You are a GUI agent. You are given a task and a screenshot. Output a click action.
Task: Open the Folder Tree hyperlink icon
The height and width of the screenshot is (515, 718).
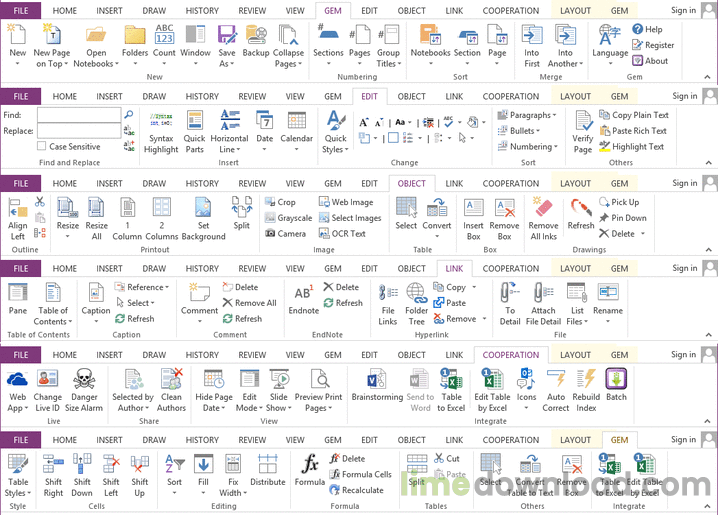click(x=416, y=293)
